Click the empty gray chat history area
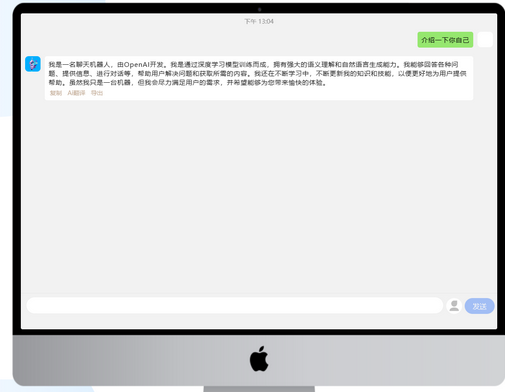Image resolution: width=505 pixels, height=392 pixels. click(x=259, y=197)
